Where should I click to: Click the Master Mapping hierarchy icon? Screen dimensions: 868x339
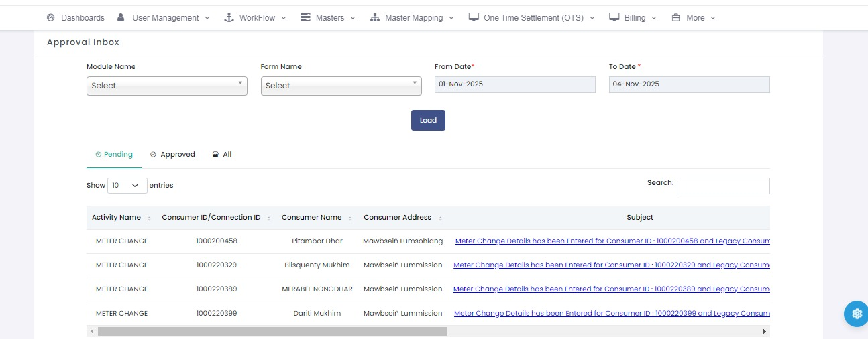[x=375, y=18]
